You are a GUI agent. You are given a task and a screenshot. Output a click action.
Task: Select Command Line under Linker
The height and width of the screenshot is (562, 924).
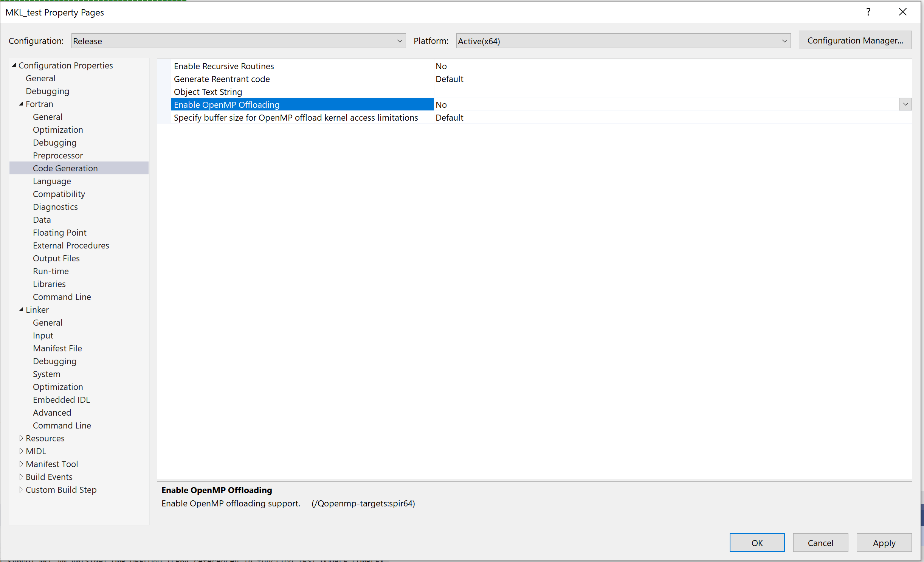coord(62,425)
